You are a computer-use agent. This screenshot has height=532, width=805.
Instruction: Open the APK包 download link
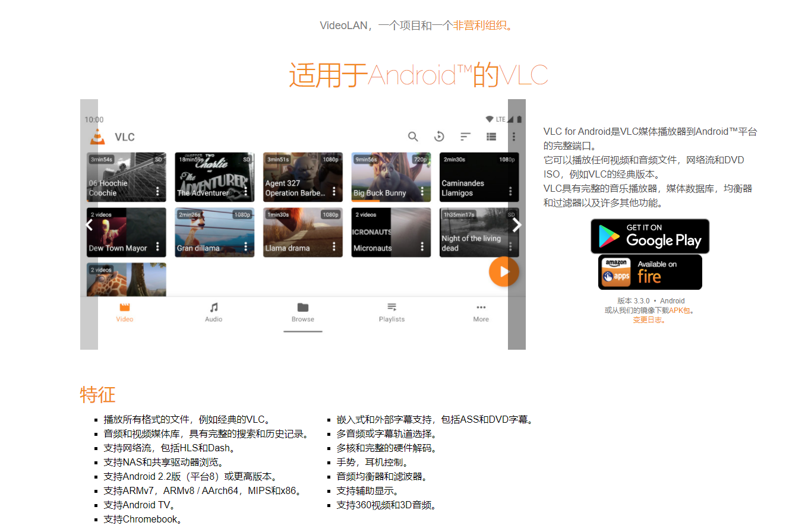680,310
